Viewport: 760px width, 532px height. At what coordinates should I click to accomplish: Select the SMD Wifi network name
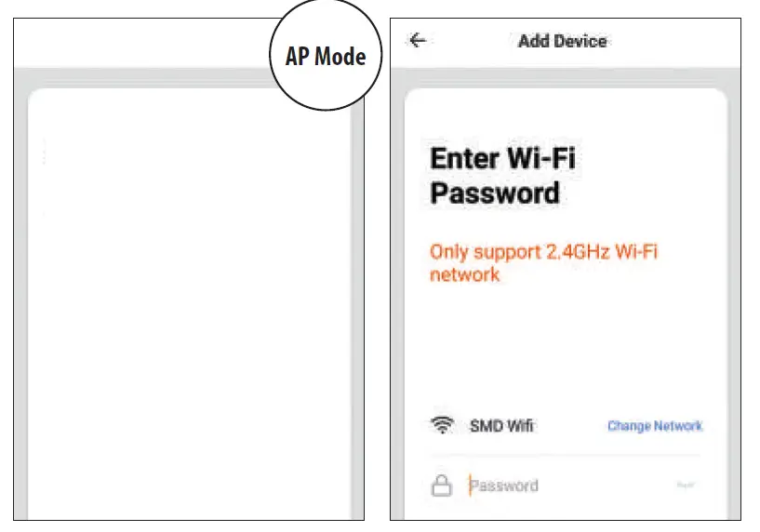[502, 426]
